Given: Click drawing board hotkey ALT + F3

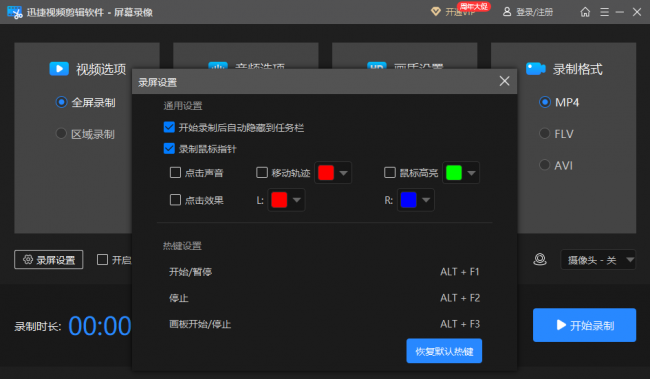Looking at the screenshot, I should 460,324.
